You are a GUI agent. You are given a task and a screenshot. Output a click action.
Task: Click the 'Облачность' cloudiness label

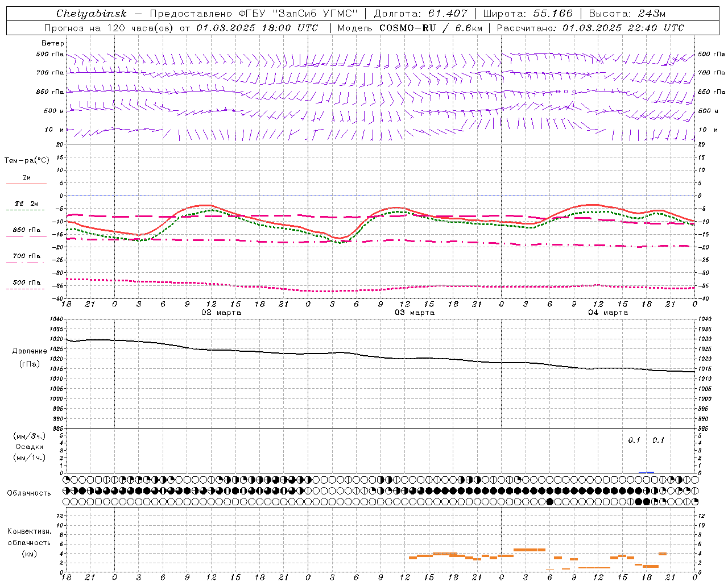click(x=29, y=493)
